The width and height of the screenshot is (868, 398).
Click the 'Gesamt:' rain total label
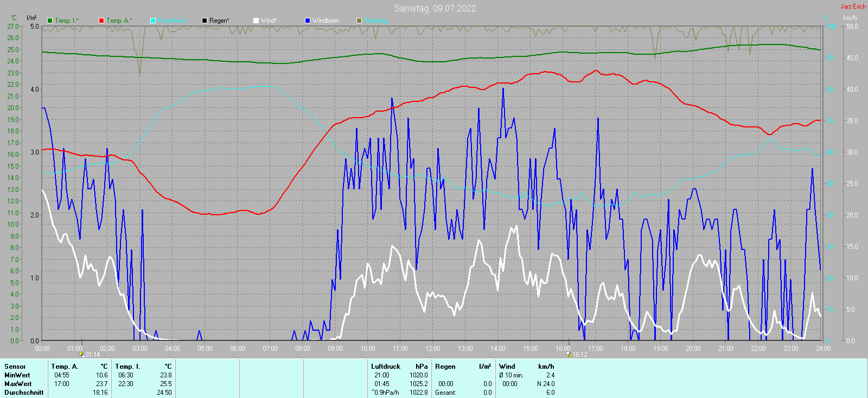click(445, 393)
